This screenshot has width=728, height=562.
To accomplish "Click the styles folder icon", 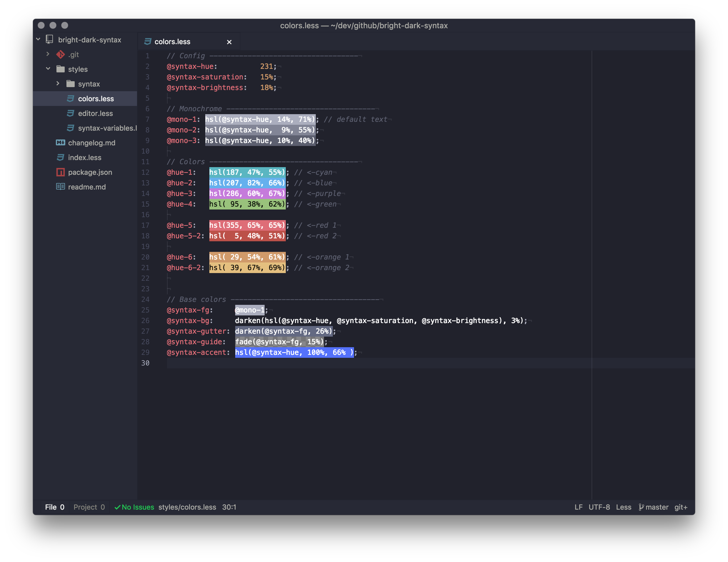I will (60, 69).
